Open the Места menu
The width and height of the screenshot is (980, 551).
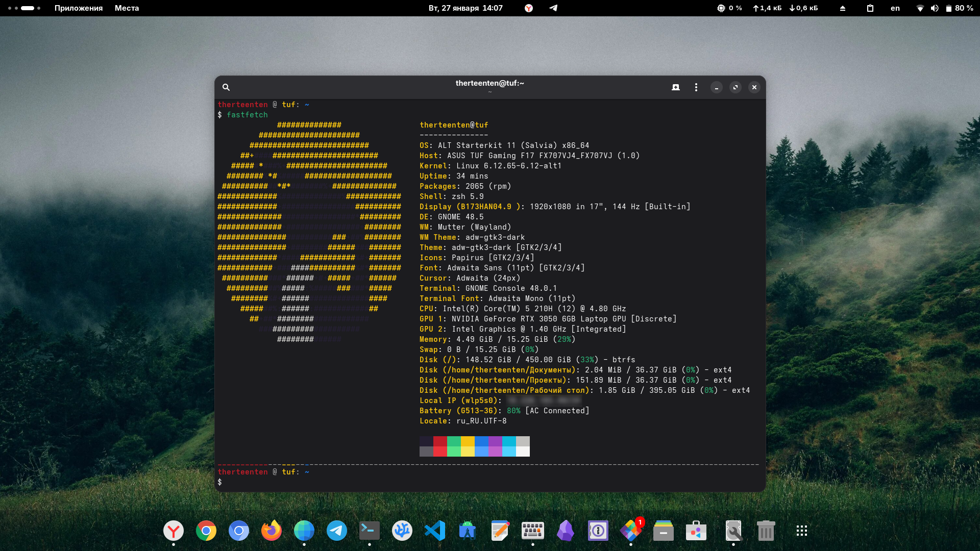tap(127, 8)
